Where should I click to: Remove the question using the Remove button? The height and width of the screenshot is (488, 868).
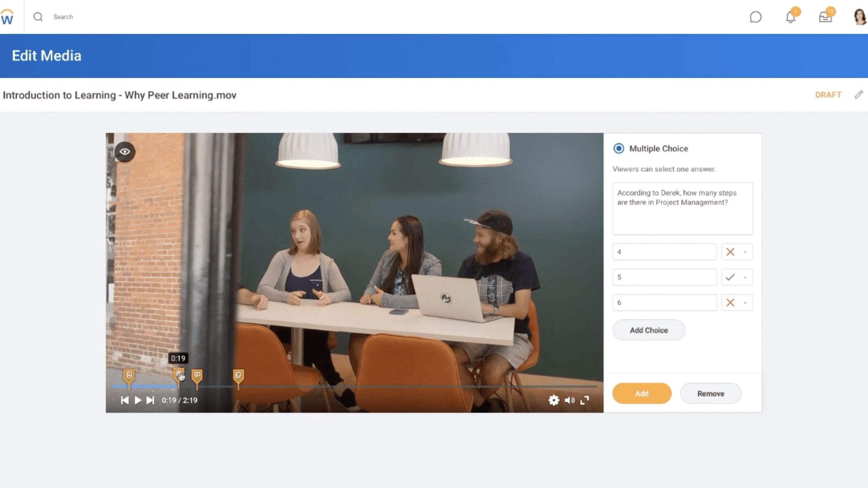[711, 393]
